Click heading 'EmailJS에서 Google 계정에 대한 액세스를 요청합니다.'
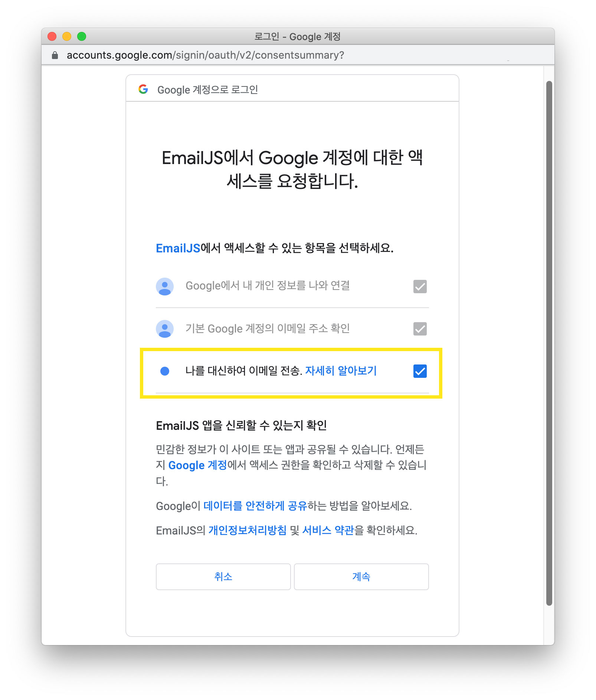Screen dimensions: 596x700 point(292,169)
